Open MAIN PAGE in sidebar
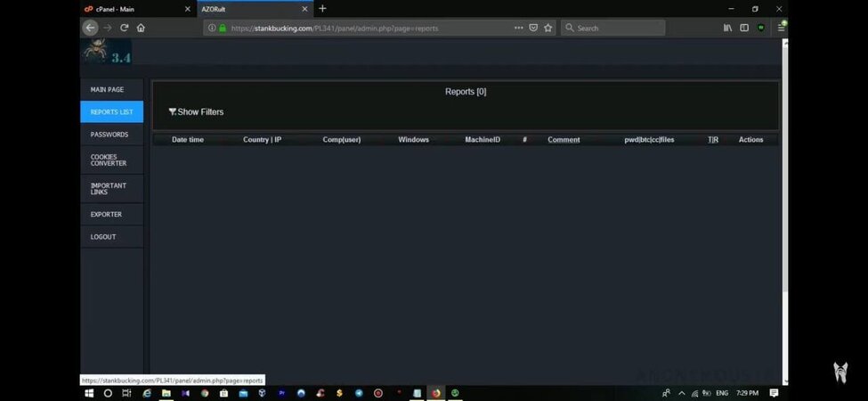Screen dimensions: 868x401 click(112, 89)
